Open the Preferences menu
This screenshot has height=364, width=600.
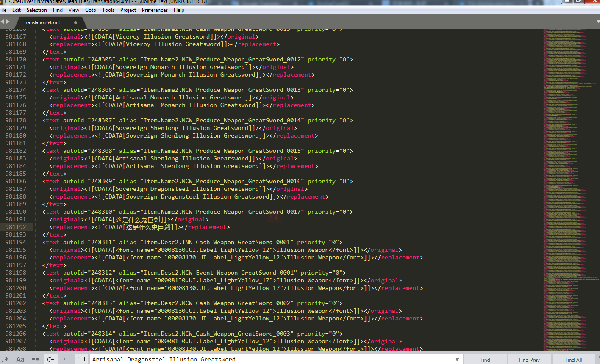[155, 10]
